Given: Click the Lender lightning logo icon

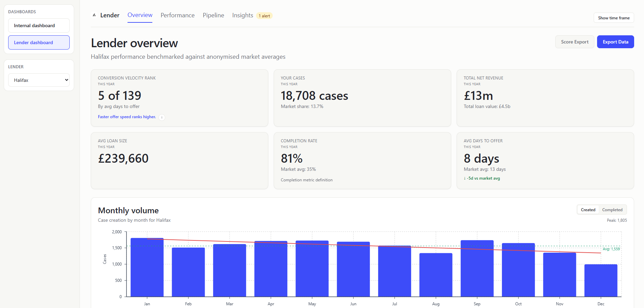Looking at the screenshot, I should [x=94, y=15].
